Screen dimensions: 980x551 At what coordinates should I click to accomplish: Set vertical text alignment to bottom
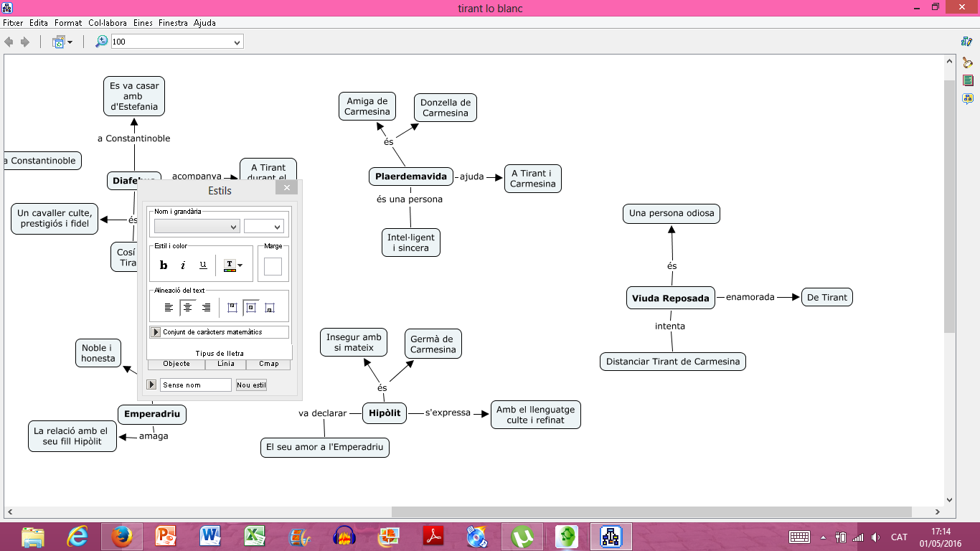click(x=269, y=308)
